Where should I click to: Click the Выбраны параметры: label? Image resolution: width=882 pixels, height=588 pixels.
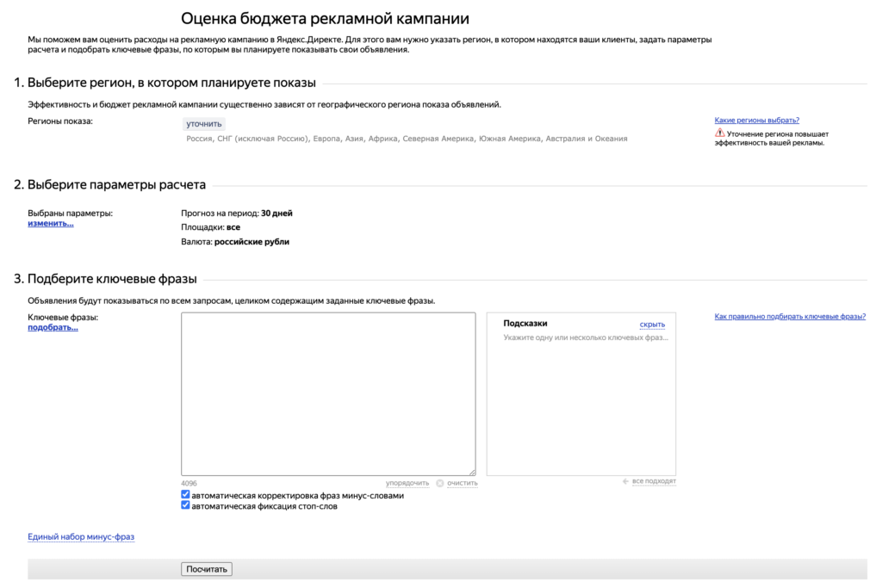(x=71, y=213)
